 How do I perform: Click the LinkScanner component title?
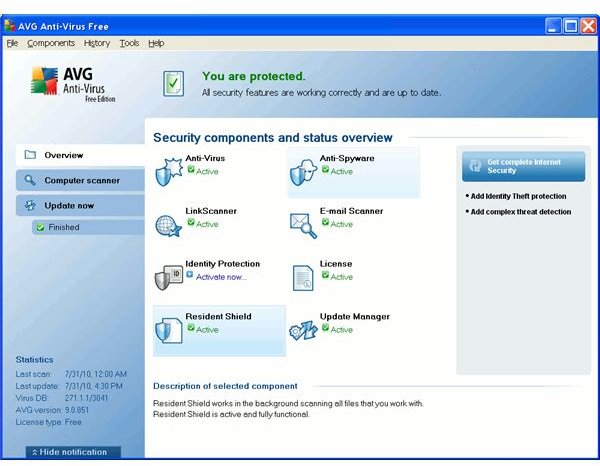(x=211, y=211)
